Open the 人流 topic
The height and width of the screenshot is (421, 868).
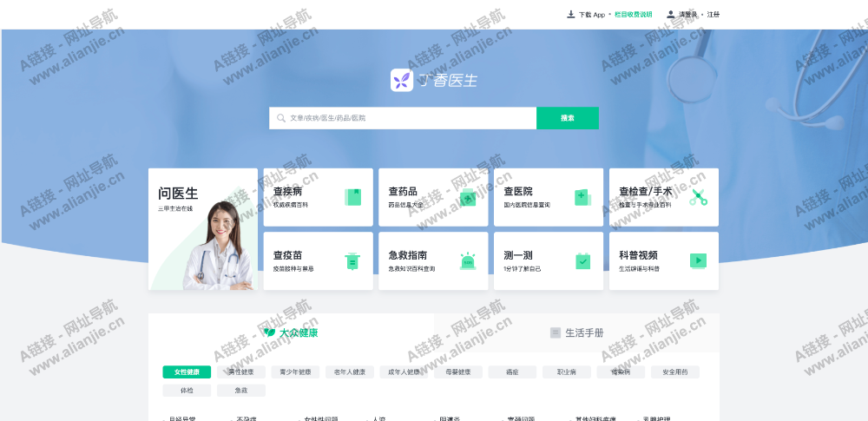pyautogui.click(x=378, y=418)
